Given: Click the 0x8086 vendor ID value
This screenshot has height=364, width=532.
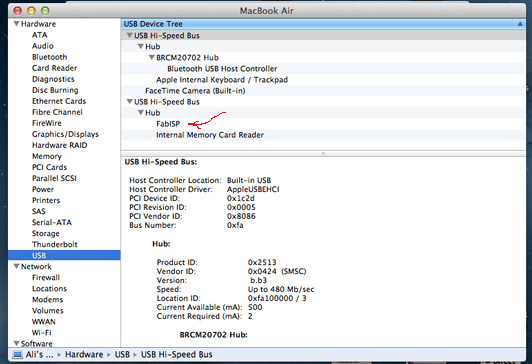Looking at the screenshot, I should click(x=241, y=216).
